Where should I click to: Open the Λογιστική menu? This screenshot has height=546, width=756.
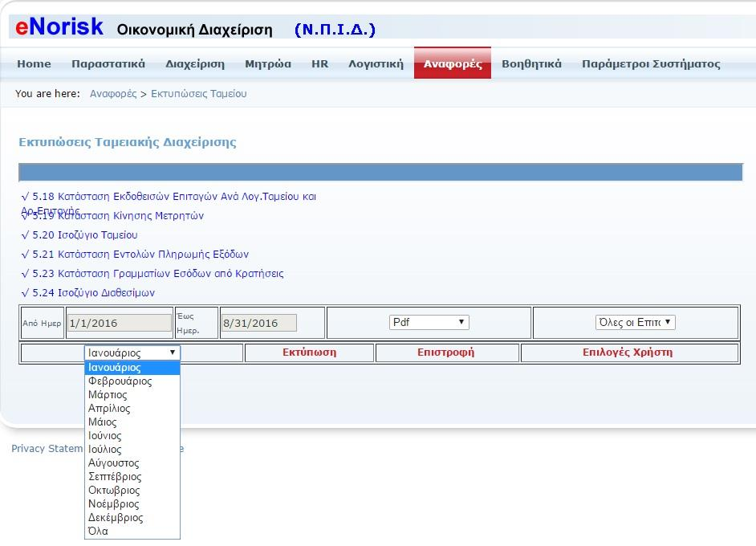point(376,63)
